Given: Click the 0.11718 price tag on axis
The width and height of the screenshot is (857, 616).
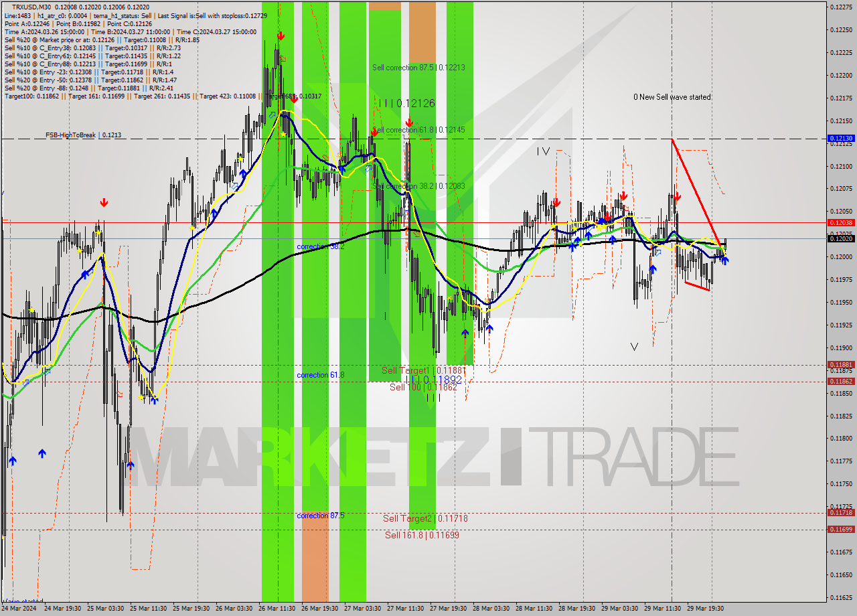Looking at the screenshot, I should [841, 512].
